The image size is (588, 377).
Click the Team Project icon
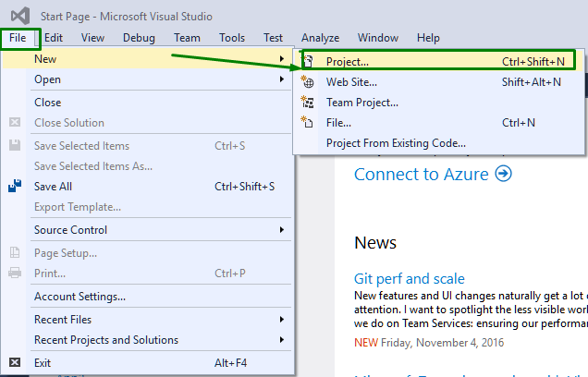coord(309,103)
